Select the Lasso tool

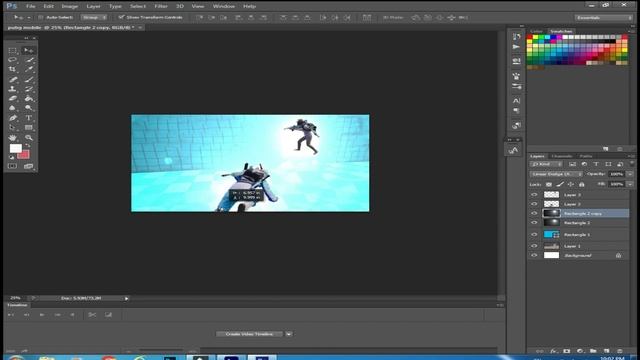pos(13,60)
